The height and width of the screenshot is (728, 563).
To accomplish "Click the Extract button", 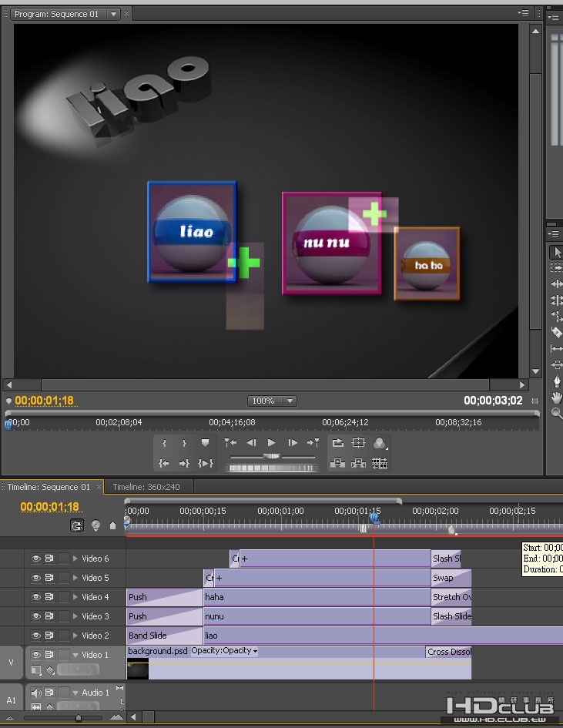I will click(358, 463).
